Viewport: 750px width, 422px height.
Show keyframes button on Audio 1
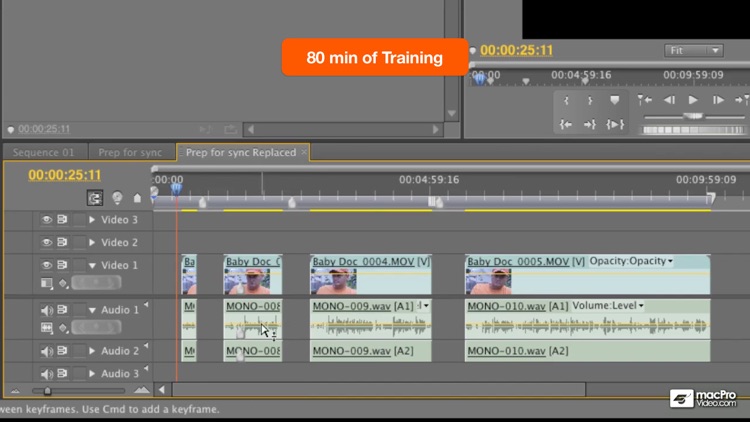[63, 328]
